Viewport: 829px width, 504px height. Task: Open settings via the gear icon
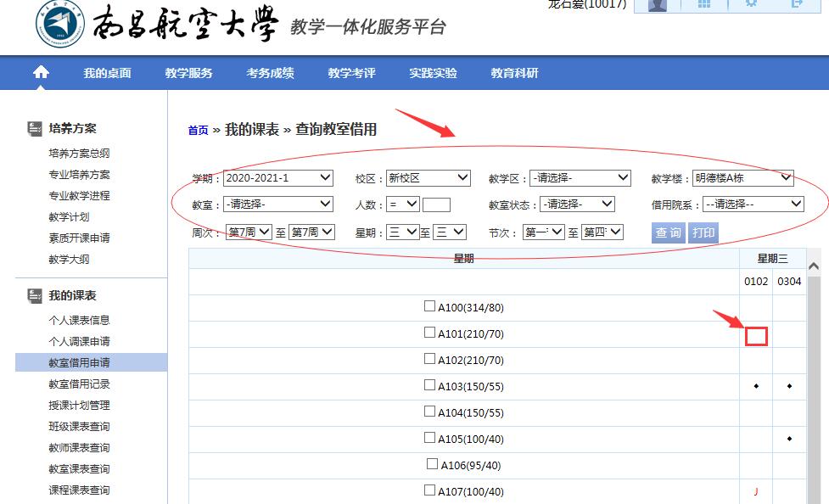coord(750,4)
